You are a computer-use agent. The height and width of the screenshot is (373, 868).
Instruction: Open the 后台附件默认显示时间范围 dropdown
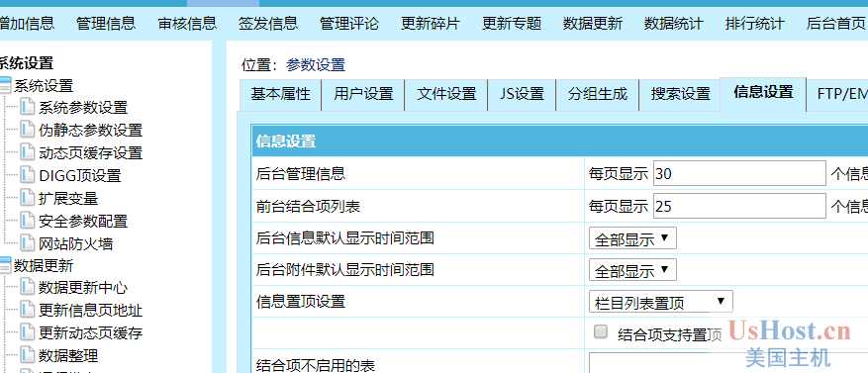pos(632,271)
